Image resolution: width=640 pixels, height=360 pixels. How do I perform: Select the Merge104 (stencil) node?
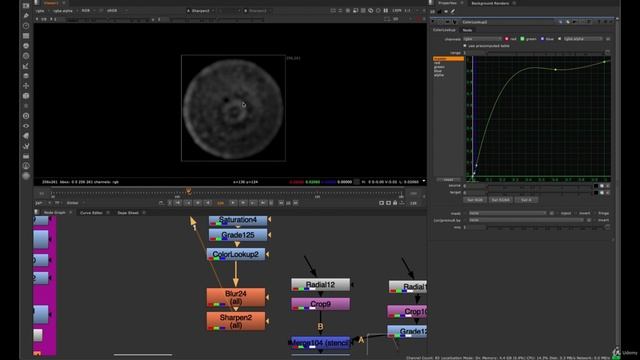point(320,343)
